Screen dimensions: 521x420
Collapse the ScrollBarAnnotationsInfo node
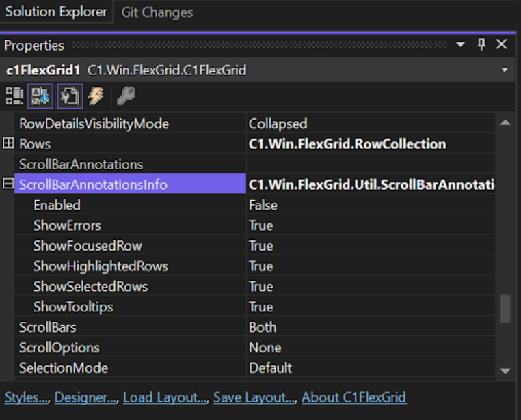(x=9, y=184)
